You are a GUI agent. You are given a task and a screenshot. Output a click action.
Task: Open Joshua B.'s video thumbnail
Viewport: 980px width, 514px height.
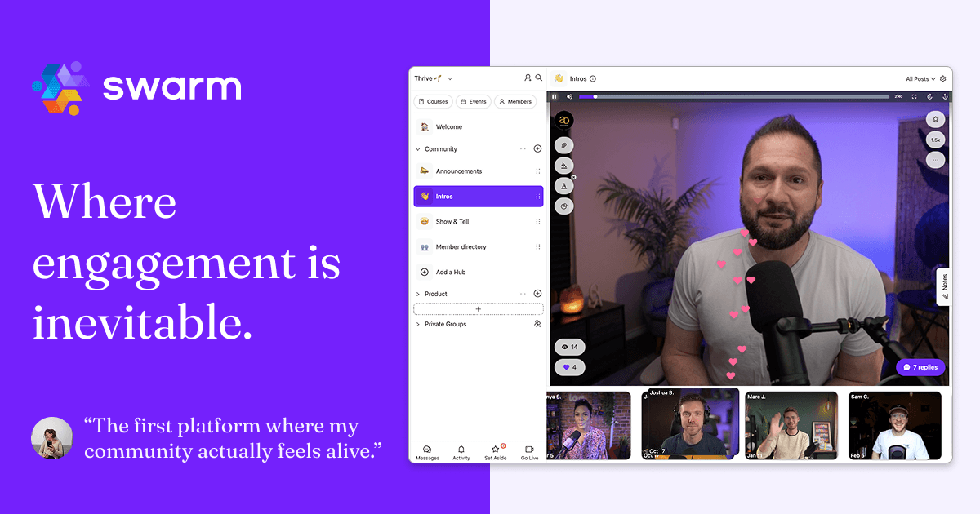pyautogui.click(x=690, y=423)
